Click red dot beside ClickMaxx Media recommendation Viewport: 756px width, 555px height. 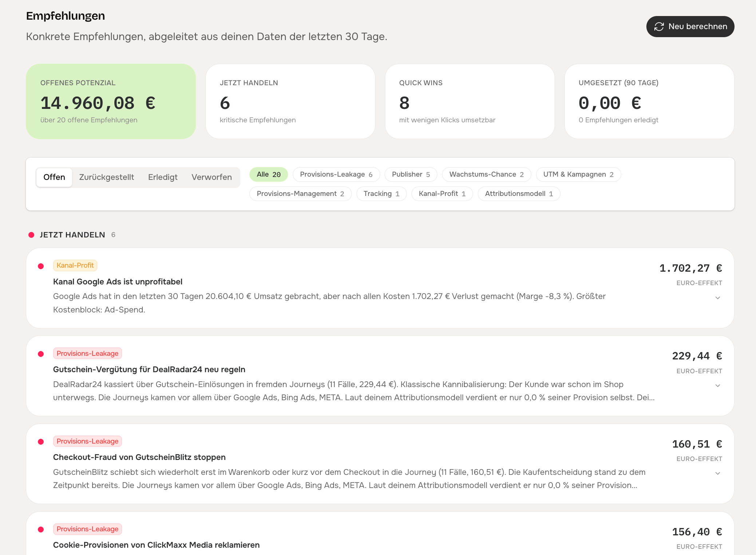pos(41,530)
